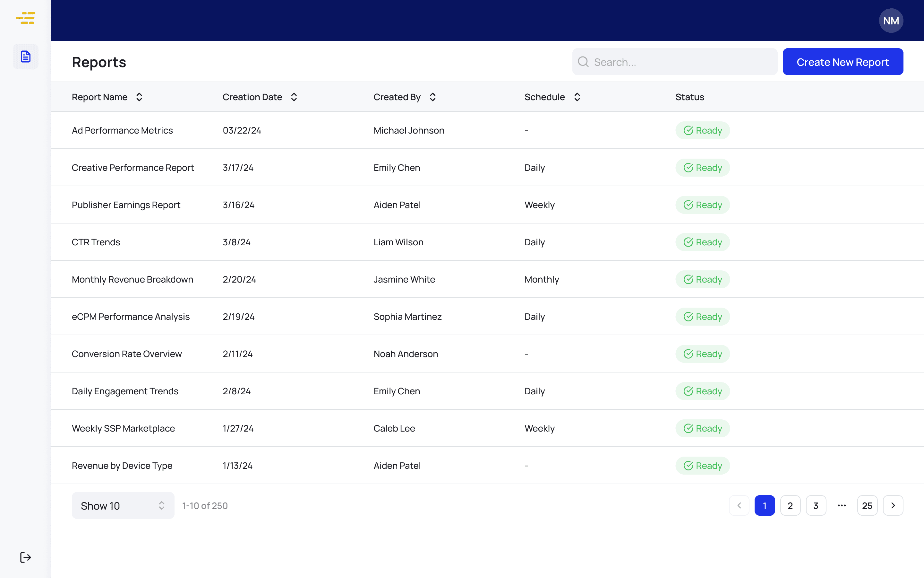Click Ready status of Publisher Earnings Report
Screen dimensions: 924x578
click(x=703, y=205)
